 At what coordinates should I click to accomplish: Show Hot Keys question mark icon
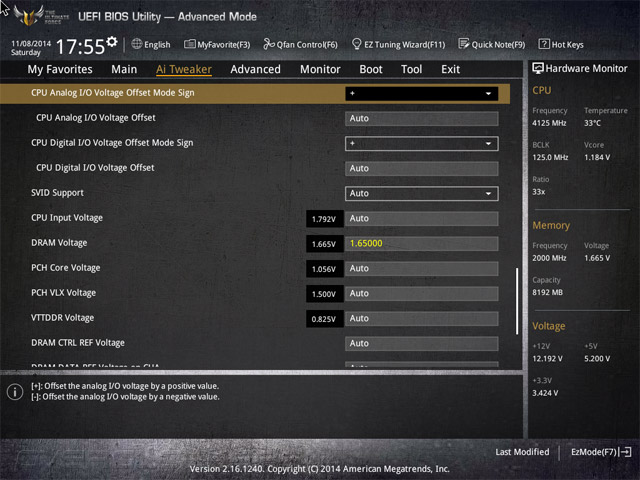(544, 44)
